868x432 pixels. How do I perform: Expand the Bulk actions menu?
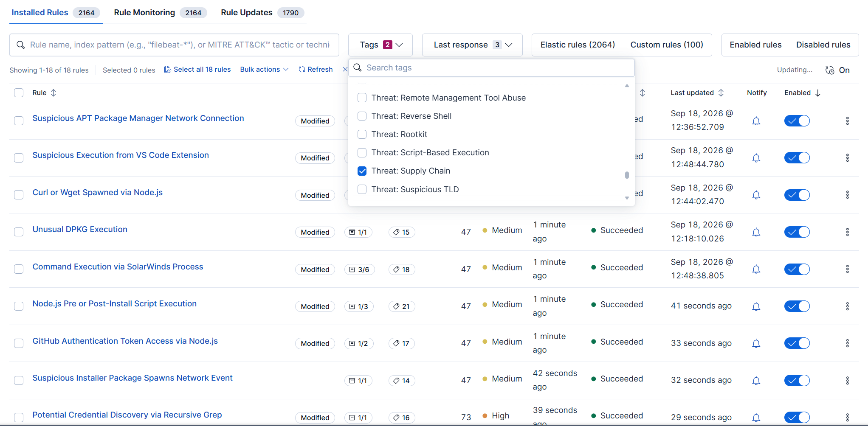[264, 70]
